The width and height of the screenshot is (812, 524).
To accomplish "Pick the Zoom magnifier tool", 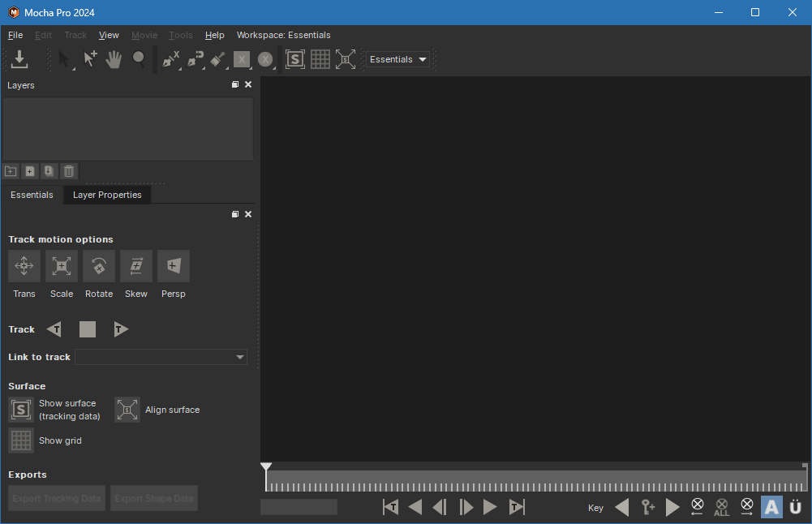I will click(x=138, y=59).
